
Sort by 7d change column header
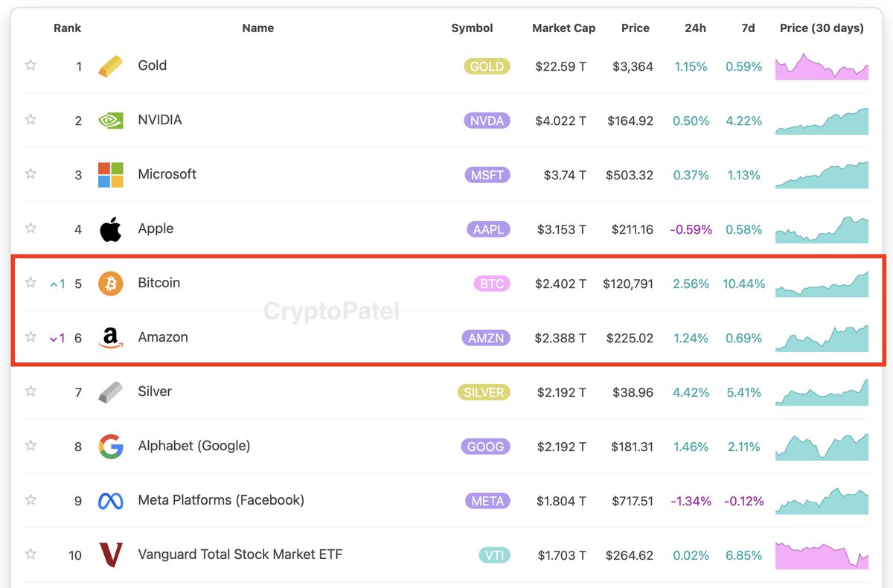pos(749,28)
